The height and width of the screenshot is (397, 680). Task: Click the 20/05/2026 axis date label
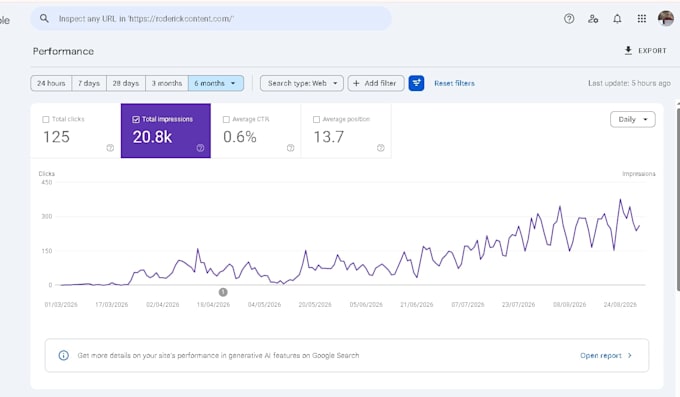pyautogui.click(x=315, y=305)
